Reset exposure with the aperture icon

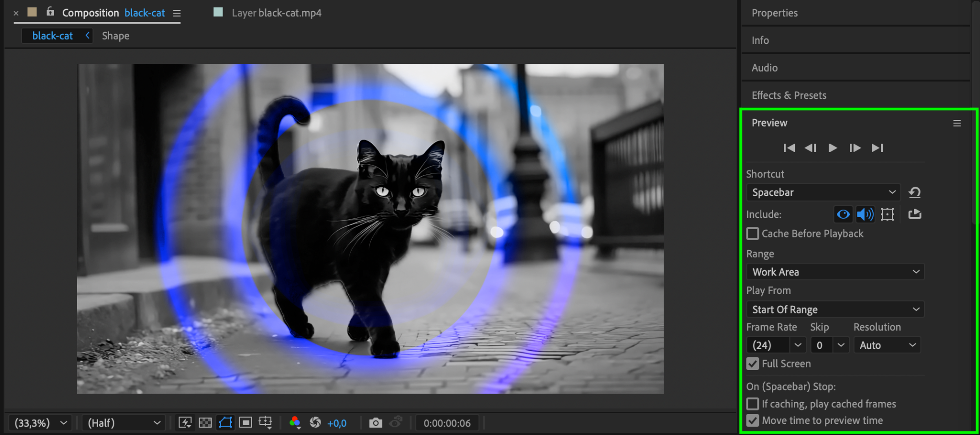coord(315,423)
